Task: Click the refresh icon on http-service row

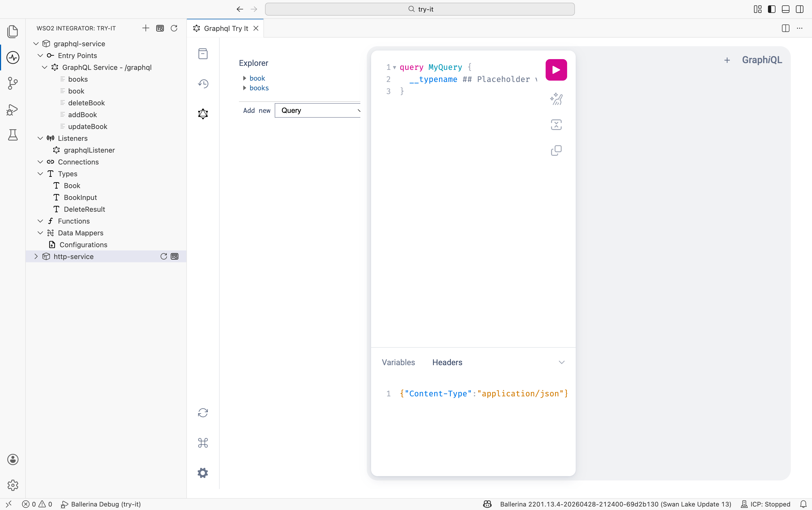Action: 164,256
